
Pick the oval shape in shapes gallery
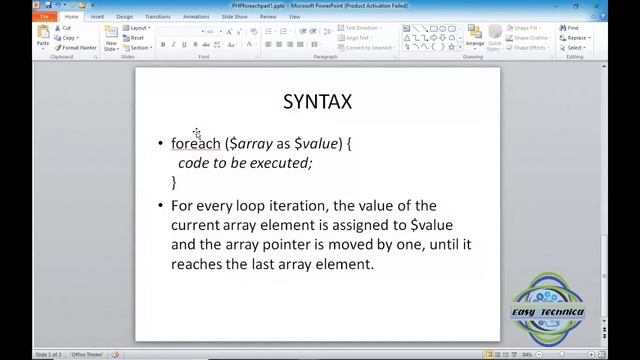click(442, 29)
